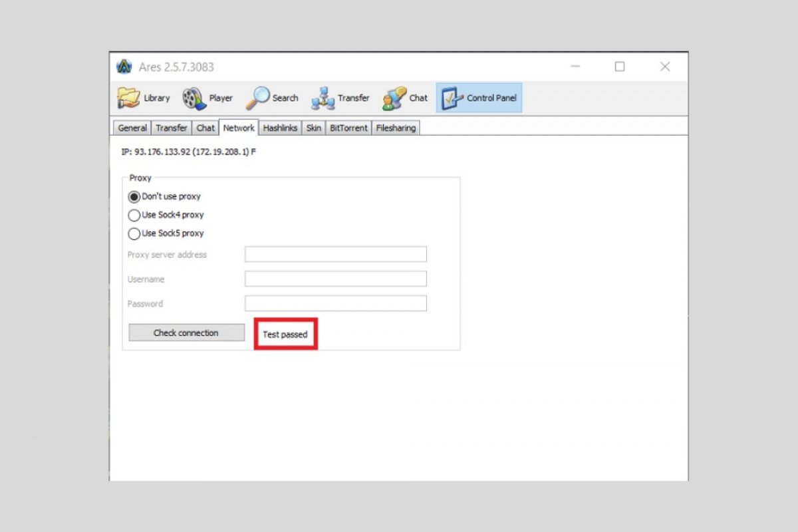798x532 pixels.
Task: Switch to the BitTorrent tab
Action: (348, 128)
